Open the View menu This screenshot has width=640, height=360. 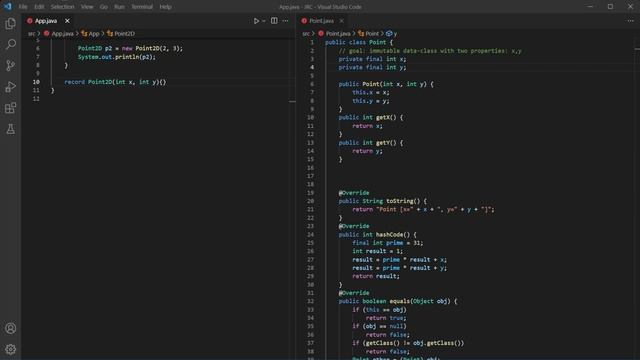point(87,7)
